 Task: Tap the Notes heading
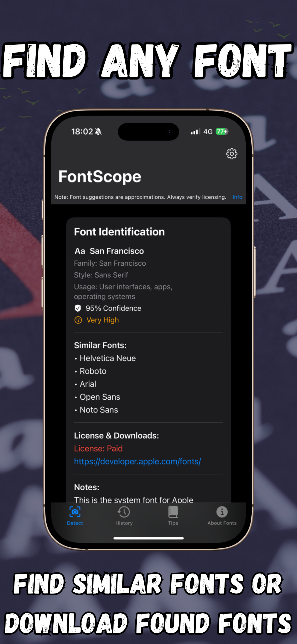pyautogui.click(x=87, y=487)
